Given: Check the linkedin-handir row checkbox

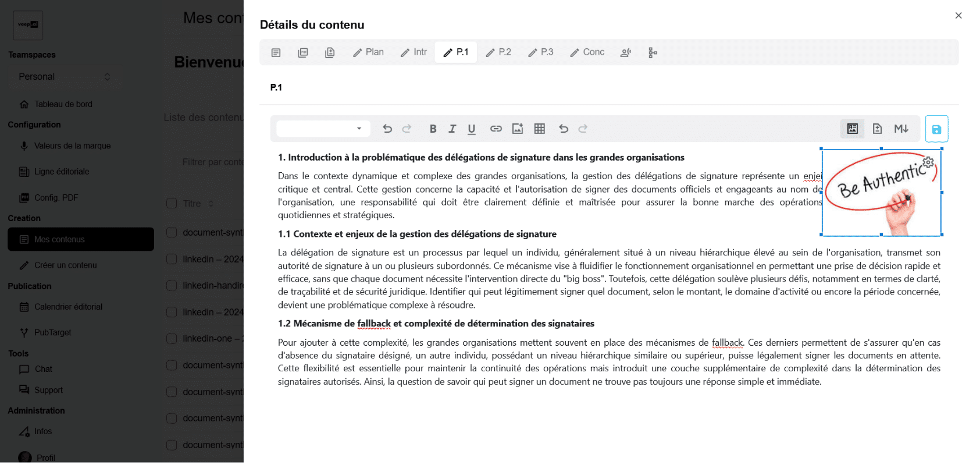Looking at the screenshot, I should [172, 286].
